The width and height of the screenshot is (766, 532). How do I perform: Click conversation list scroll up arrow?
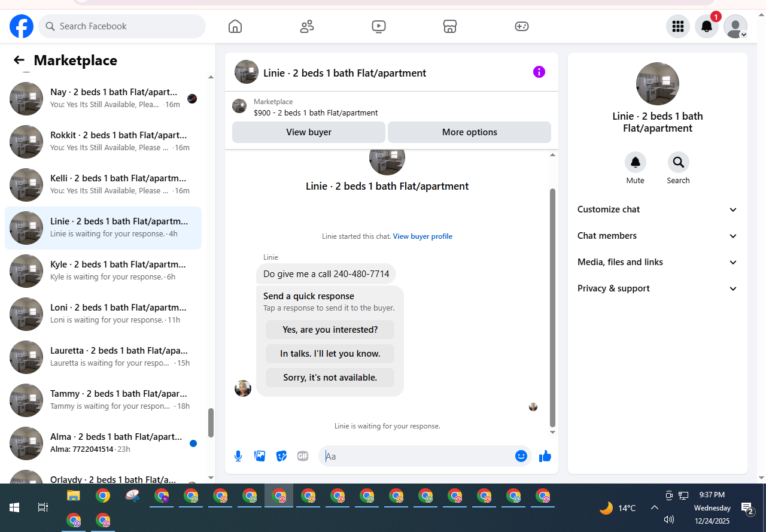[x=211, y=77]
